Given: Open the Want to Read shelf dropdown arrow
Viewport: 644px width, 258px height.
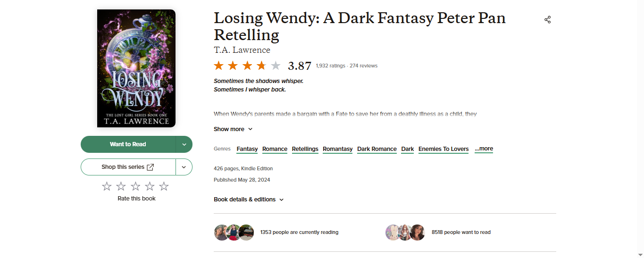Looking at the screenshot, I should click(184, 144).
